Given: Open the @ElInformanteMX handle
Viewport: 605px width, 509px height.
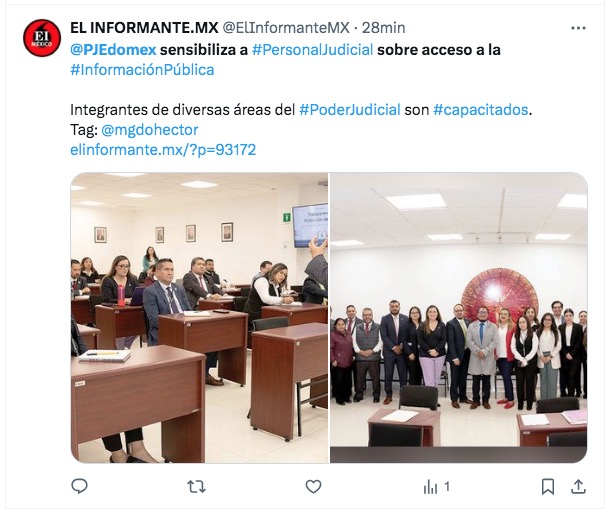Looking at the screenshot, I should pos(286,28).
